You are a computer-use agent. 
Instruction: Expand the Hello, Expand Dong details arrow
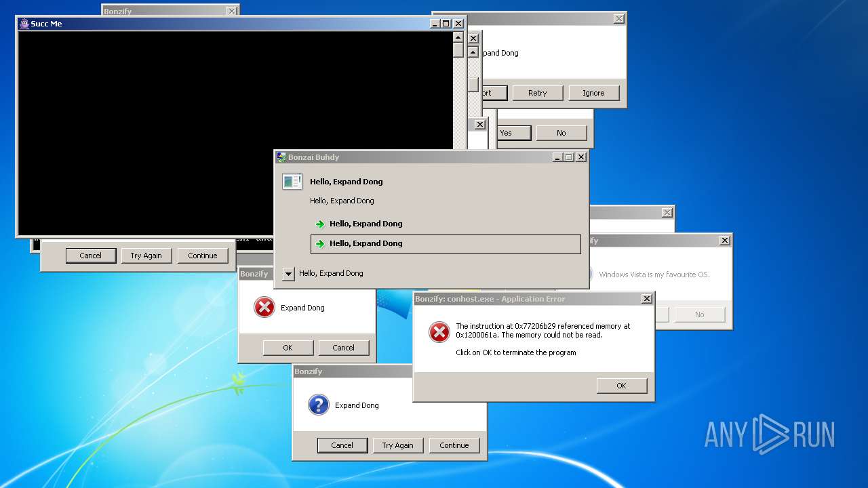(288, 274)
